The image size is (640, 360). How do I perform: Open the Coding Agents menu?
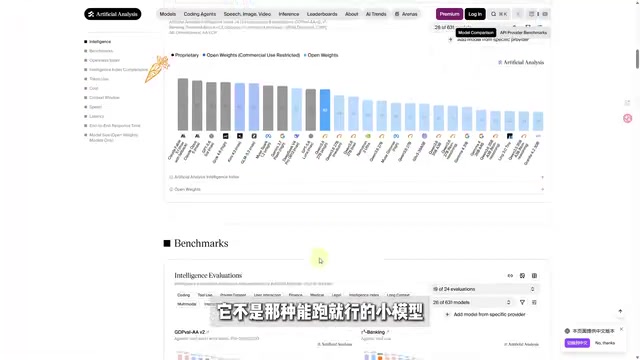pyautogui.click(x=200, y=14)
